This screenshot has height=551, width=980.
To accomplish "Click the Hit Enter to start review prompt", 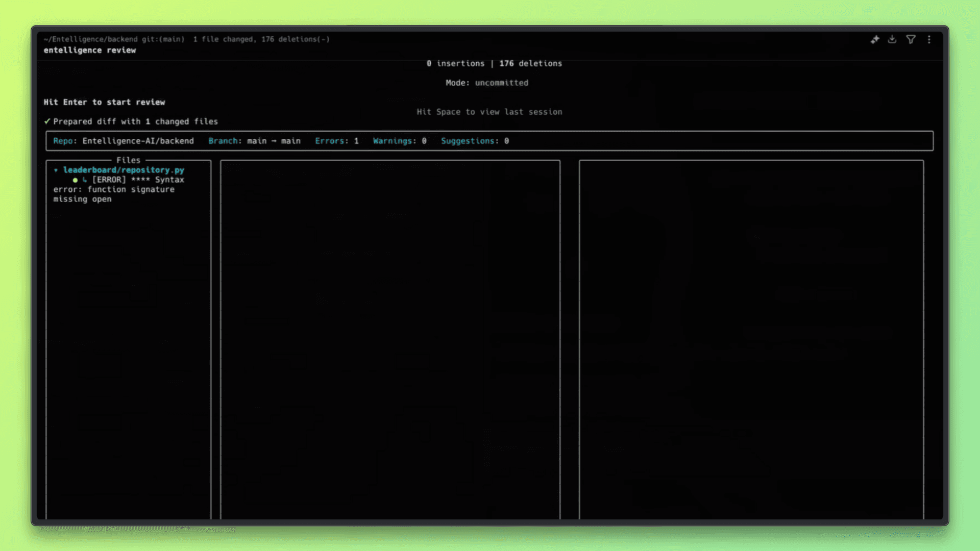I will coord(104,102).
